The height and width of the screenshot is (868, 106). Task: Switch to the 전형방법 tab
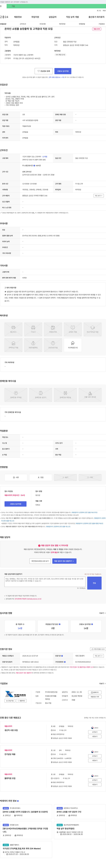[x=82, y=24]
